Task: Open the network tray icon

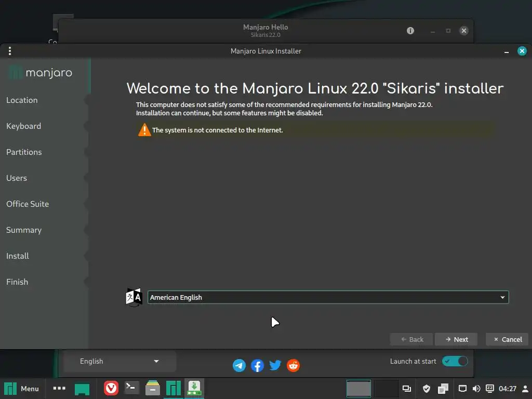Action: pos(462,389)
